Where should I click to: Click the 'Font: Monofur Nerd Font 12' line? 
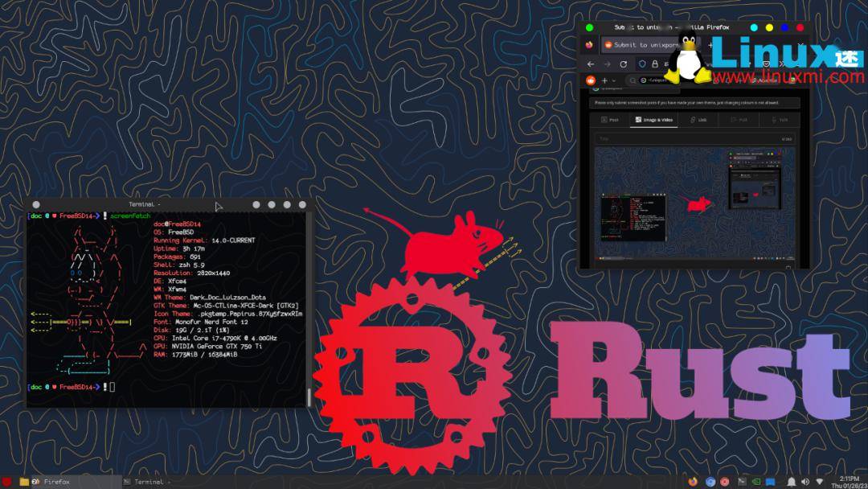[201, 322]
